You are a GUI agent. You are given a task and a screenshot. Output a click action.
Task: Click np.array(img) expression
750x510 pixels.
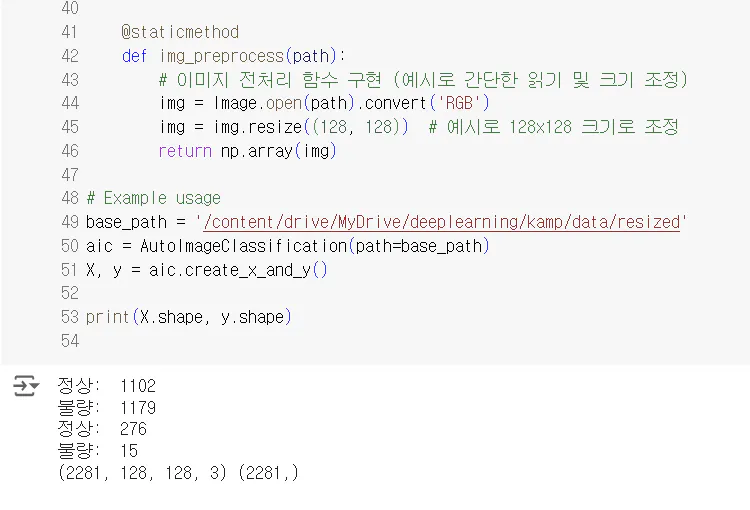coord(278,151)
